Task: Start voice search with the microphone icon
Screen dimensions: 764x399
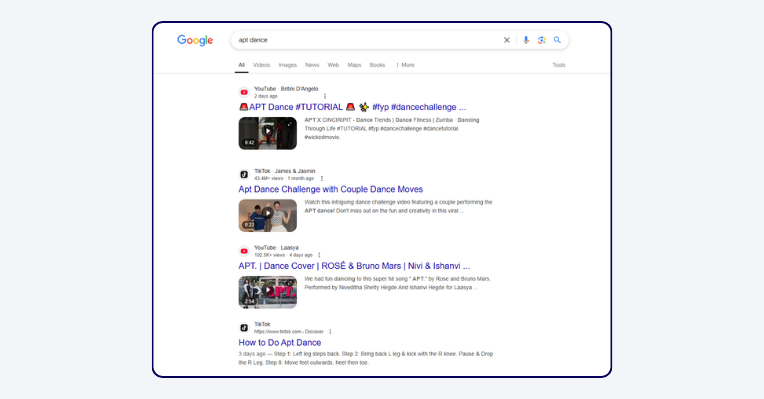Action: (x=526, y=40)
